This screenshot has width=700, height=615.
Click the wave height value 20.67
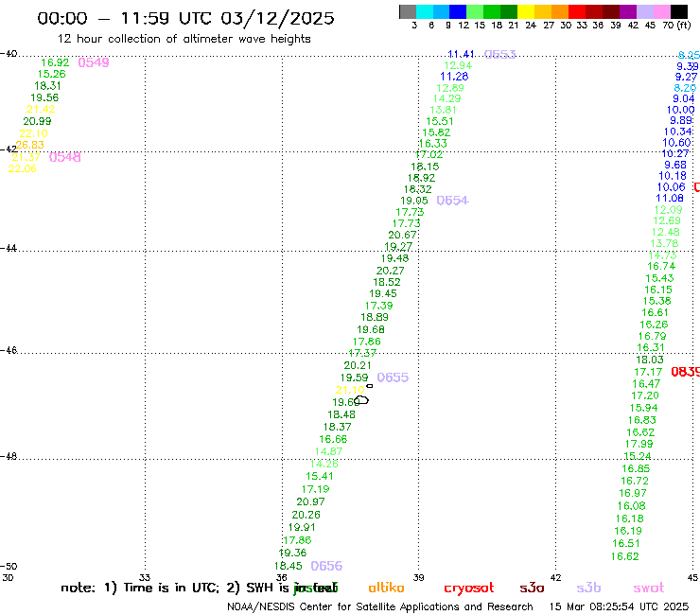coord(402,235)
